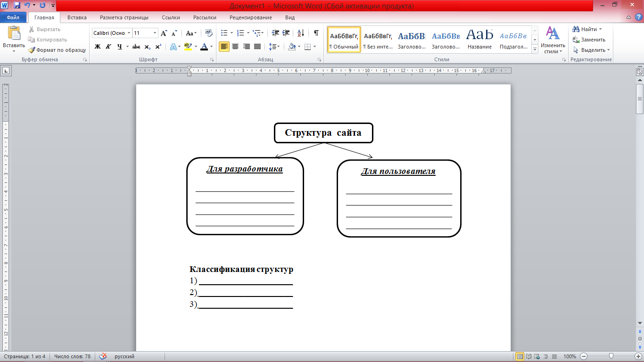Toggle Underline (Ч) formatting
Image resolution: width=644 pixels, height=362 pixels.
tap(120, 47)
